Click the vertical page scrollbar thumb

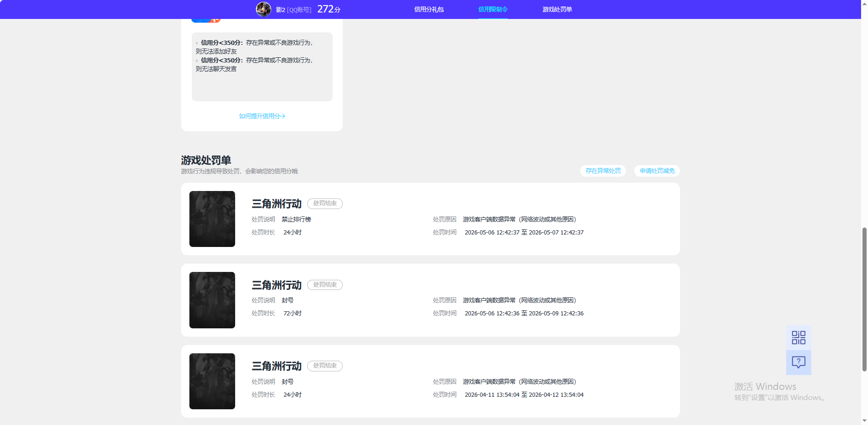pyautogui.click(x=864, y=299)
